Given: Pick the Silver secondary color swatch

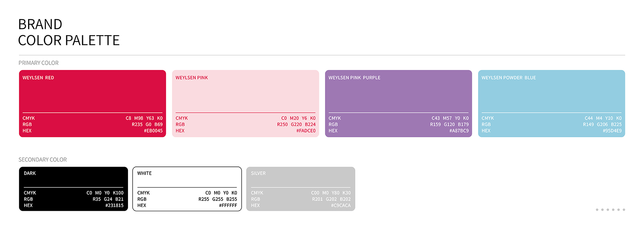Looking at the screenshot, I should [x=301, y=180].
